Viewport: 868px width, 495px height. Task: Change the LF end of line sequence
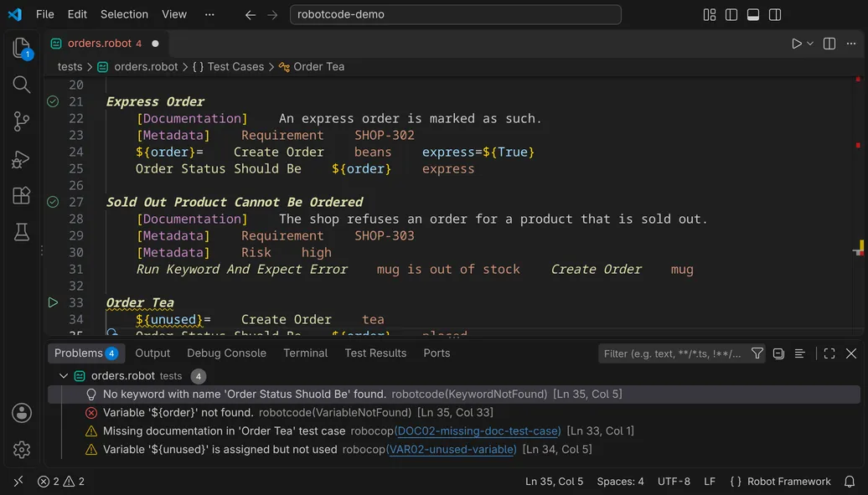[x=710, y=482]
